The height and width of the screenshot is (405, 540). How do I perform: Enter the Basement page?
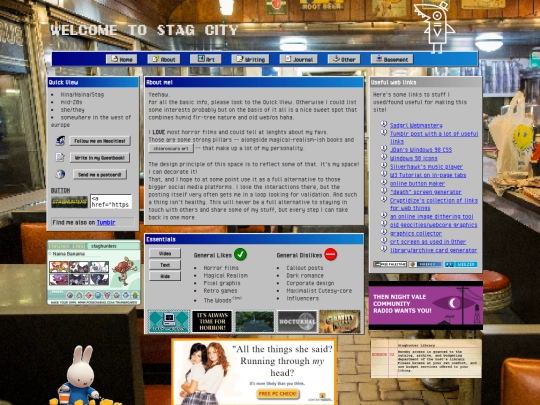(x=392, y=59)
